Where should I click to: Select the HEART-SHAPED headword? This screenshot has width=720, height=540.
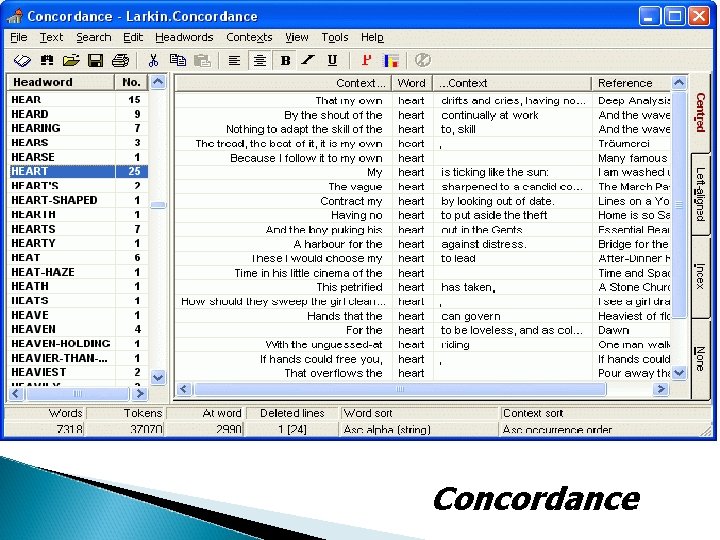click(77, 200)
